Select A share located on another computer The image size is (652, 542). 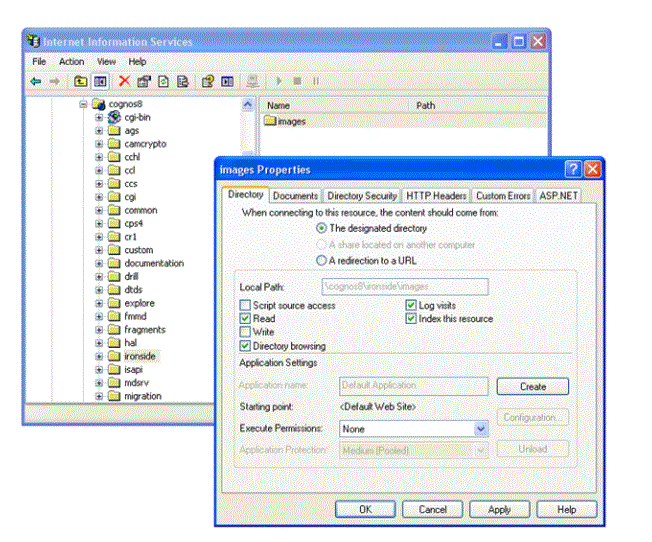point(321,245)
